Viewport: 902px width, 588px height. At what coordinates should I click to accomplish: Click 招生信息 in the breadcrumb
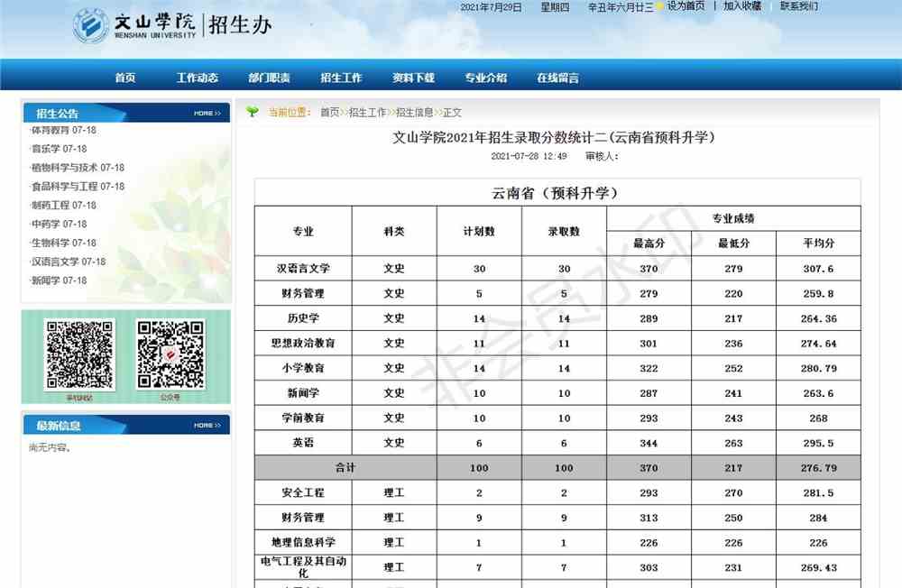point(415,112)
